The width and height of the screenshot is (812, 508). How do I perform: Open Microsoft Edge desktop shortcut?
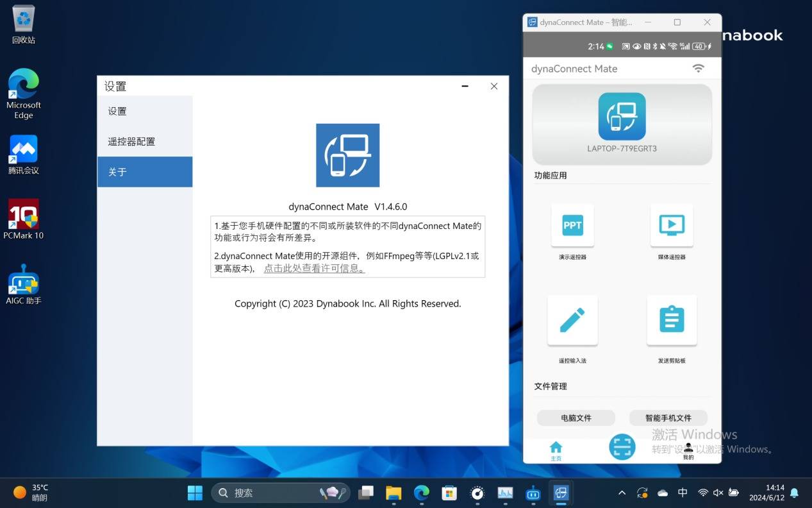point(24,94)
